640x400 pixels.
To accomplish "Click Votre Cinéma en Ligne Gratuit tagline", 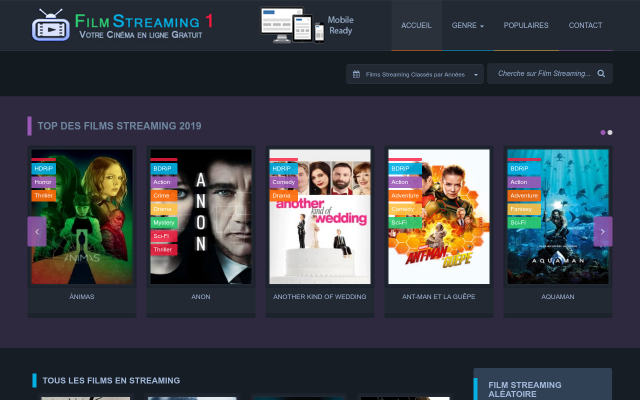I will point(141,35).
